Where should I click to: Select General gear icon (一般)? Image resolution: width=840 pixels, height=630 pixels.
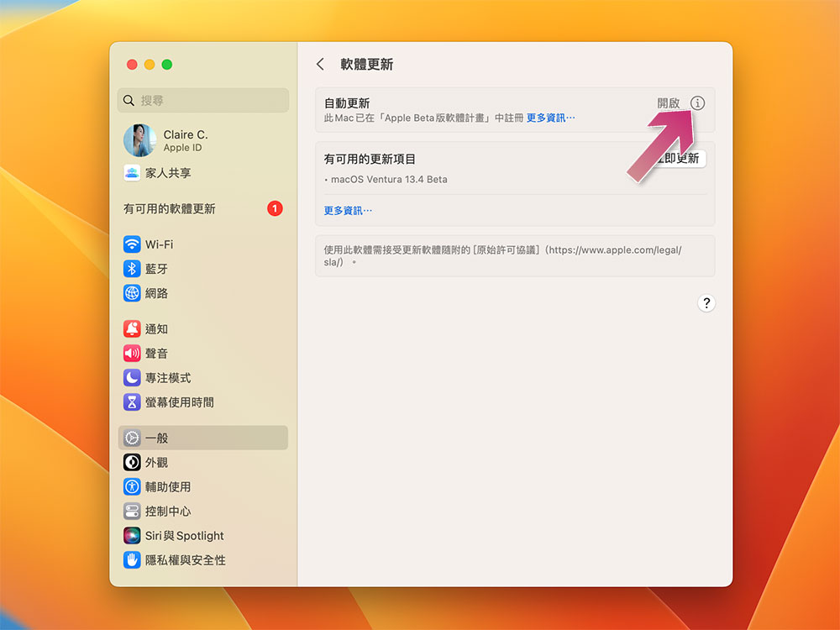point(132,438)
